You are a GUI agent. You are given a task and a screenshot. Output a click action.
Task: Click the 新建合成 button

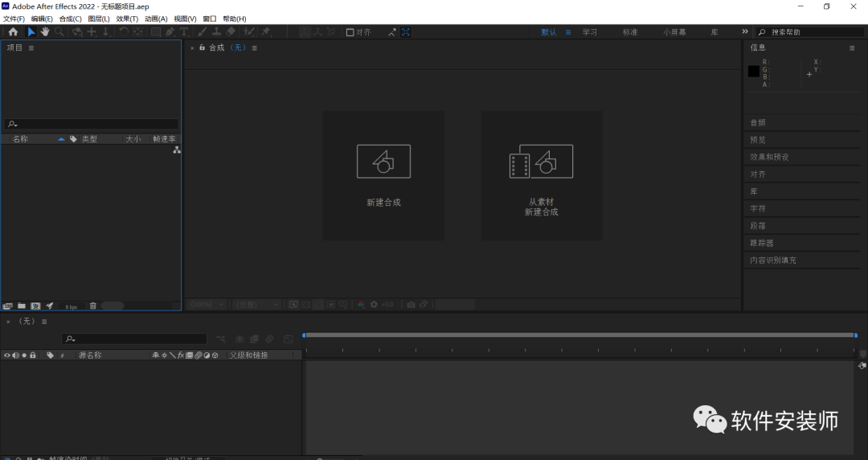pos(383,175)
